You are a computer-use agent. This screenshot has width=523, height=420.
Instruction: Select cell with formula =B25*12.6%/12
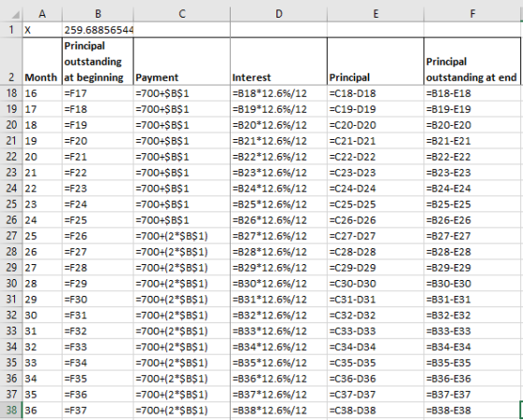click(279, 204)
